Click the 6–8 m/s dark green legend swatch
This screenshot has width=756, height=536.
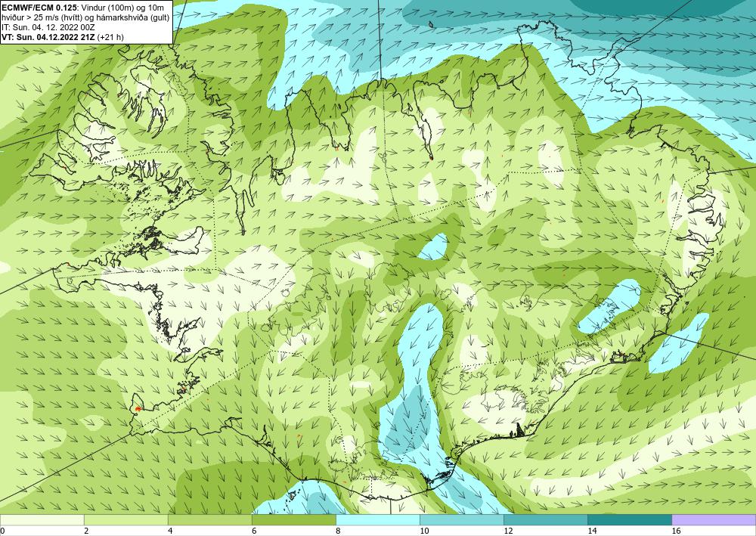pyautogui.click(x=293, y=520)
